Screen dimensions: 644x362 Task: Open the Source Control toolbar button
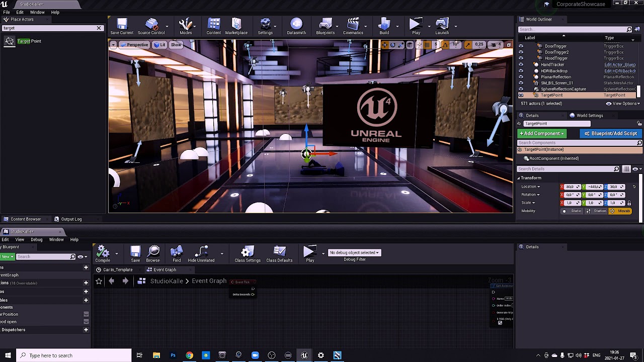(151, 27)
